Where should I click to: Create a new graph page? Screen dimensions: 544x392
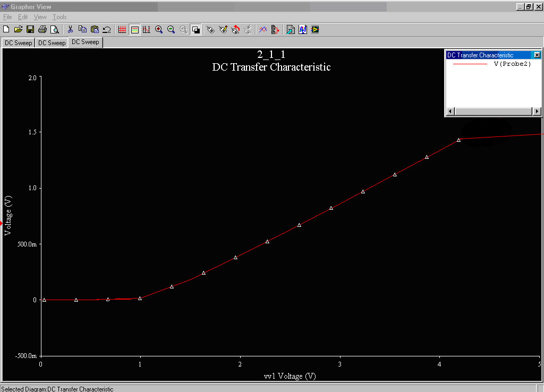(x=6, y=30)
